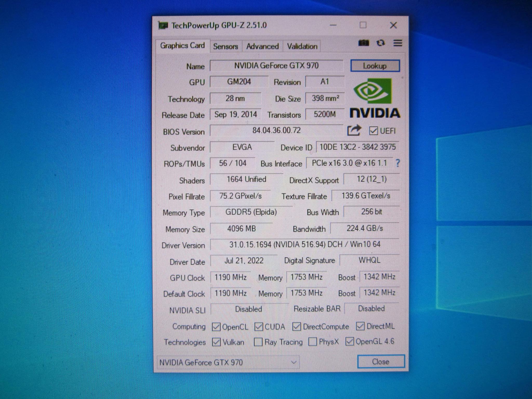Screen dimensions: 532x399
Task: Click the refresh icon in GPU-Z
Action: [x=381, y=43]
